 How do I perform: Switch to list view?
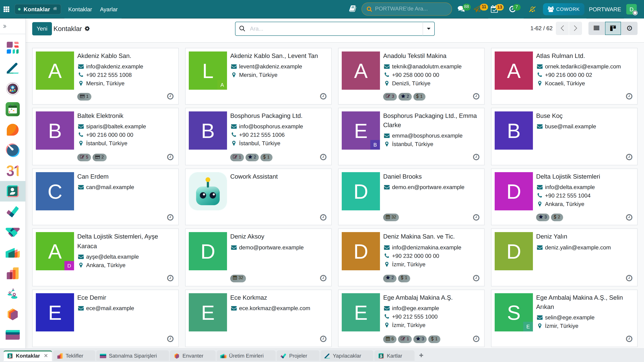click(596, 28)
